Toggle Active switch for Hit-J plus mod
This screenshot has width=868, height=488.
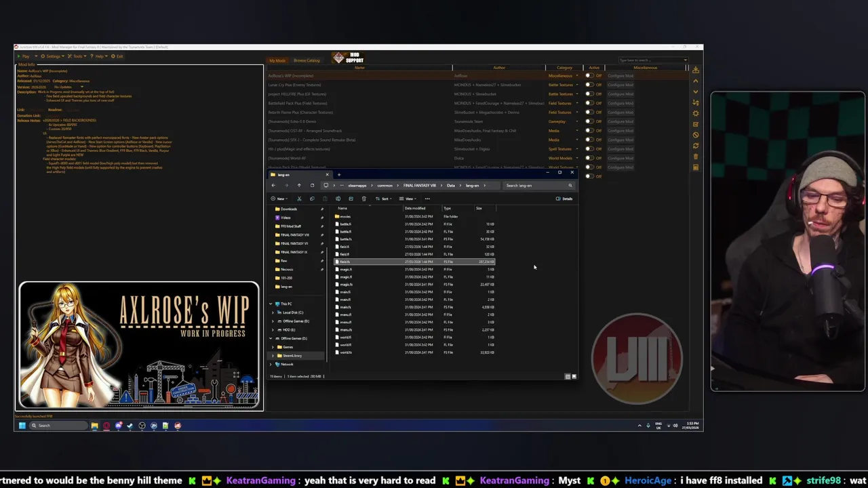click(x=589, y=149)
